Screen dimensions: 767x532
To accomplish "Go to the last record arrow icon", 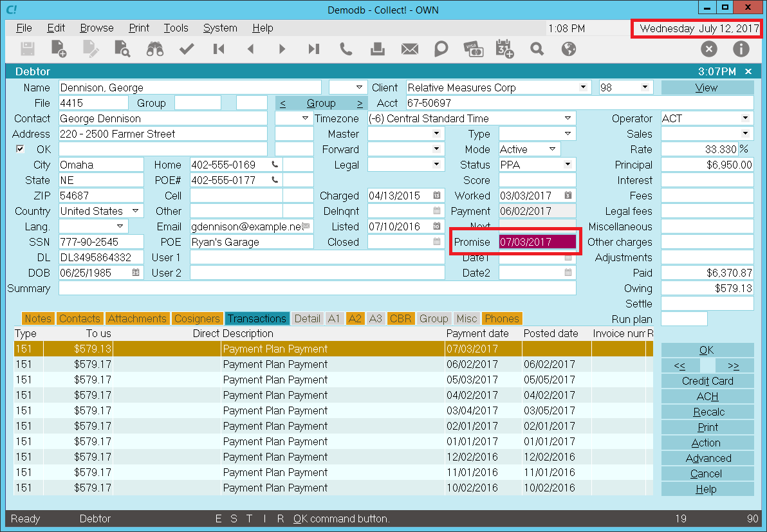I will 313,49.
